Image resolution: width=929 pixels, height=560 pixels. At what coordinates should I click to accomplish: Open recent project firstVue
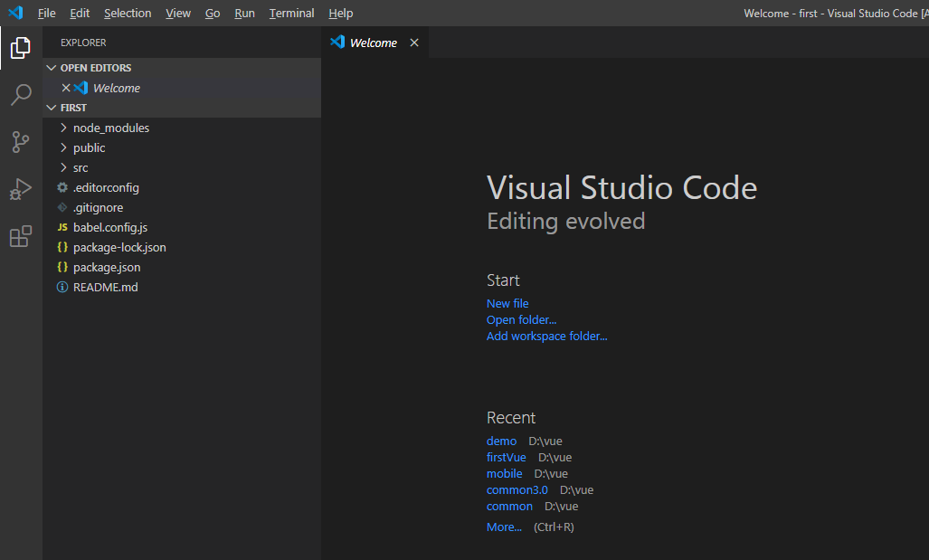(x=506, y=457)
